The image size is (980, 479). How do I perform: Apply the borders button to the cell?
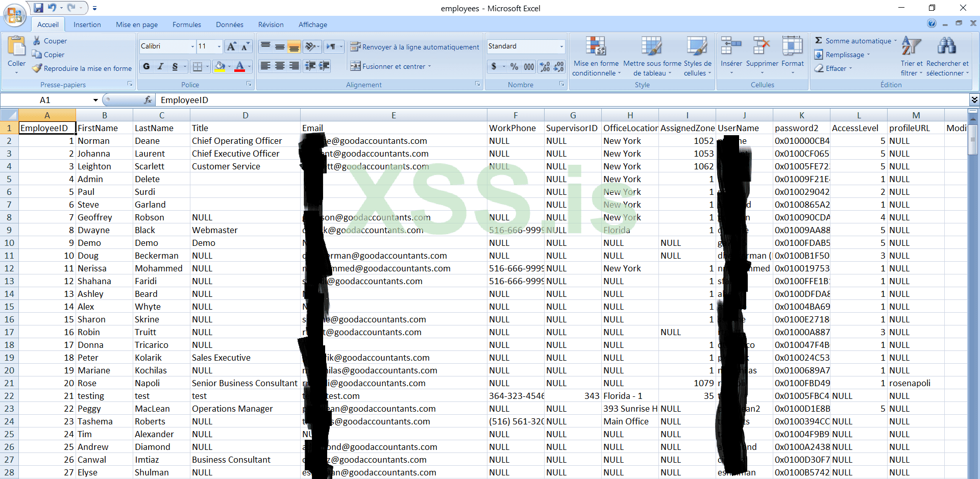coord(198,66)
